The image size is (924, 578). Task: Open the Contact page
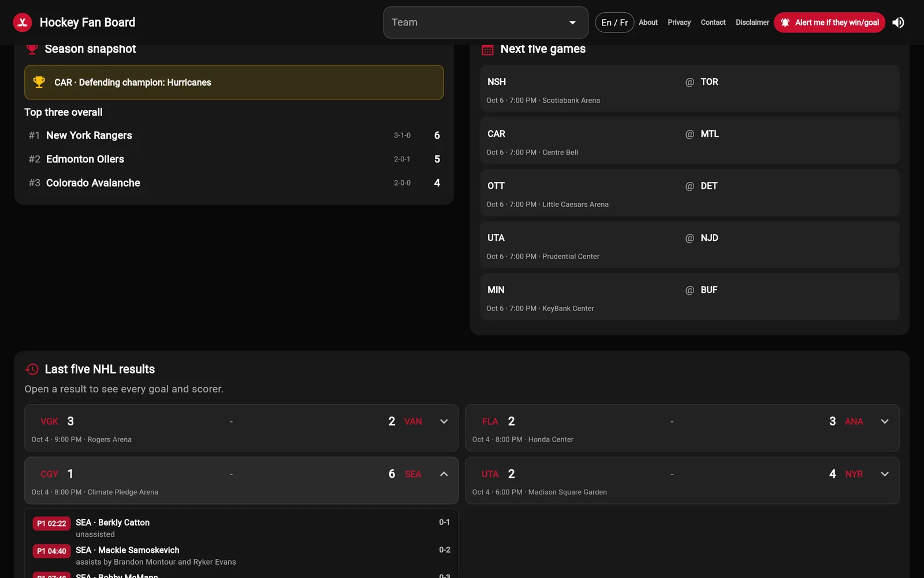pos(713,23)
